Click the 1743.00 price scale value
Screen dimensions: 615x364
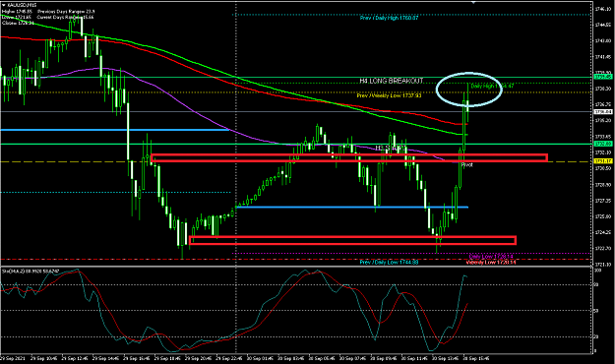coord(602,40)
